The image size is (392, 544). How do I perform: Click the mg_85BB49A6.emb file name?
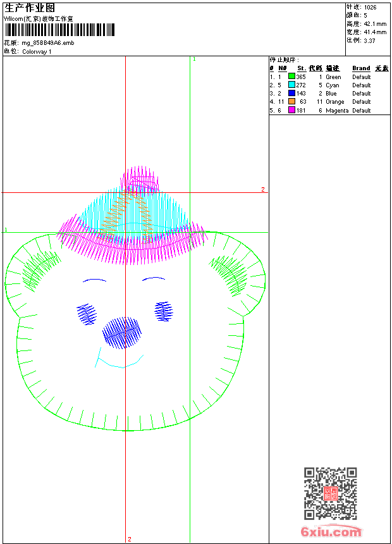48,43
